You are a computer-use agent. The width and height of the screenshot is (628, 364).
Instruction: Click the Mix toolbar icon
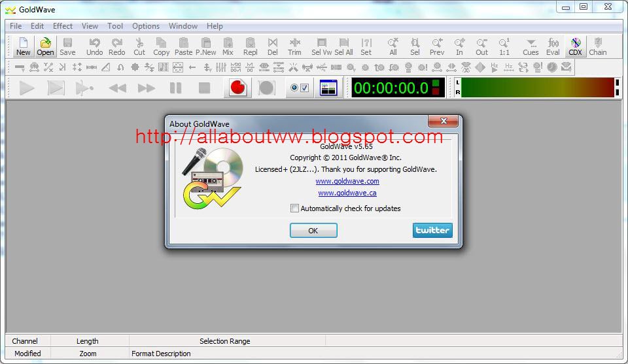pos(228,46)
